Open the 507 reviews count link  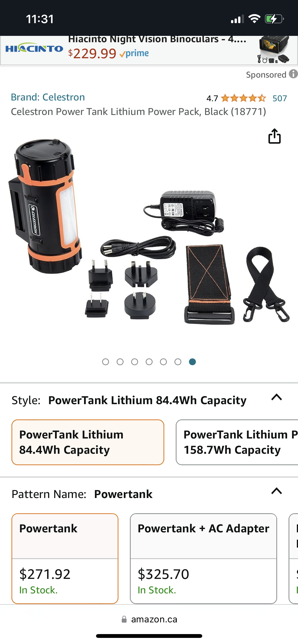280,98
